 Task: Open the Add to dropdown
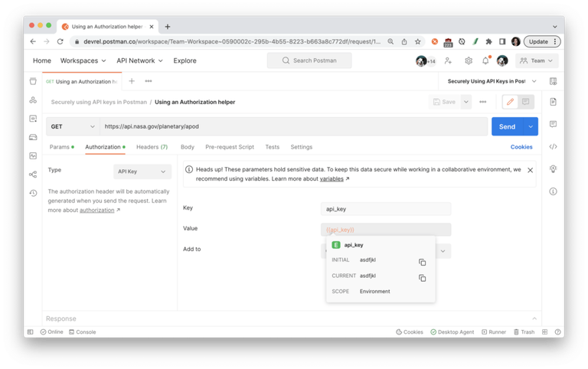(x=443, y=251)
